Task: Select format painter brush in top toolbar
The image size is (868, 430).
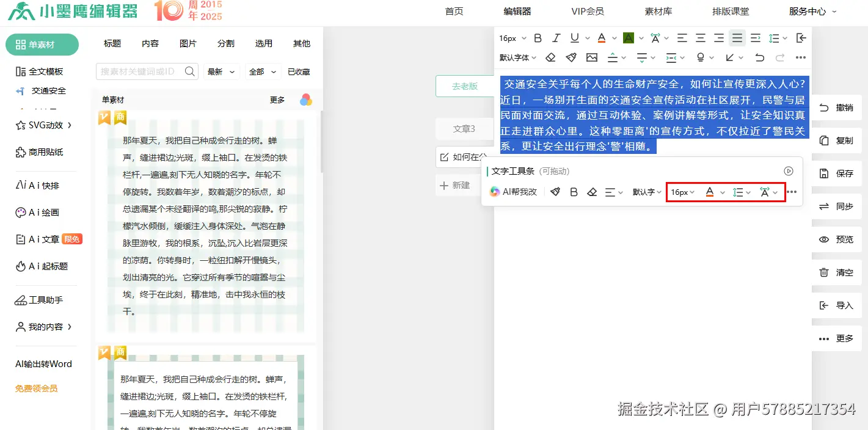Action: click(x=571, y=57)
